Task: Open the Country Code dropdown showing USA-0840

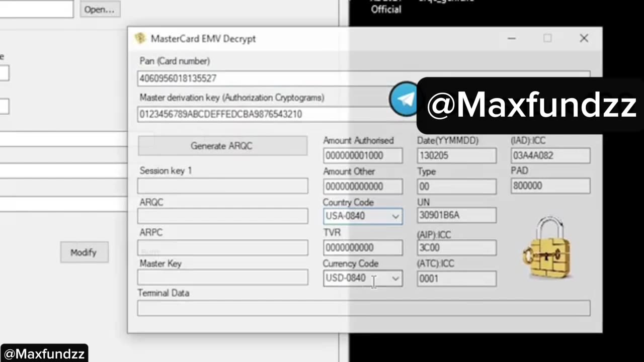Action: click(x=363, y=216)
